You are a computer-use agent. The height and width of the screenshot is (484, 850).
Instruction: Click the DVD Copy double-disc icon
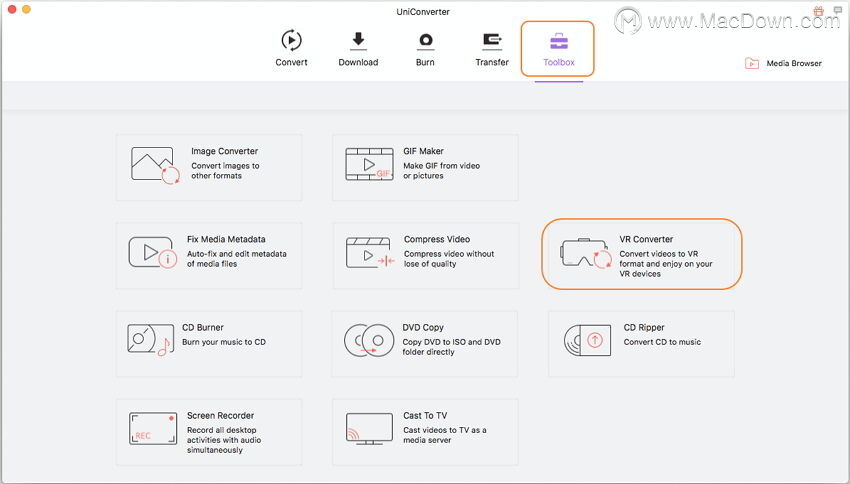(x=369, y=341)
